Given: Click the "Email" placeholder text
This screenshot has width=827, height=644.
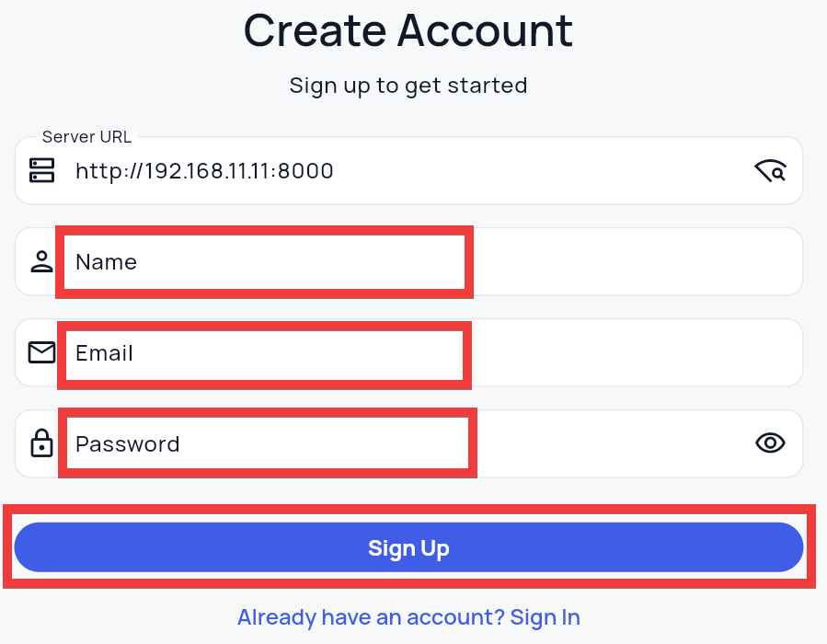Looking at the screenshot, I should (x=105, y=353).
